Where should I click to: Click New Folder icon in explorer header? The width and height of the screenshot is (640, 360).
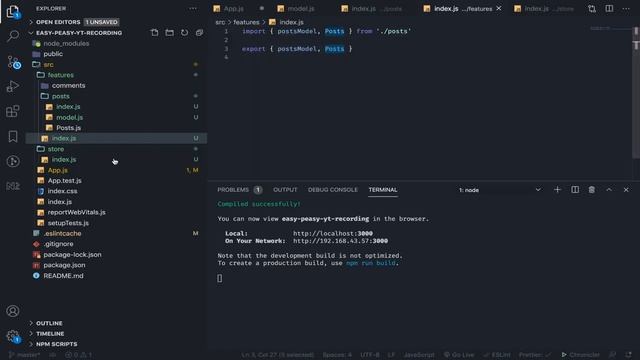pyautogui.click(x=169, y=33)
